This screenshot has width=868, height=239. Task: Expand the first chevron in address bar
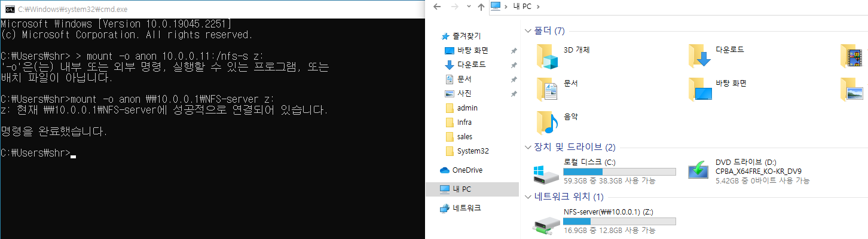point(506,7)
